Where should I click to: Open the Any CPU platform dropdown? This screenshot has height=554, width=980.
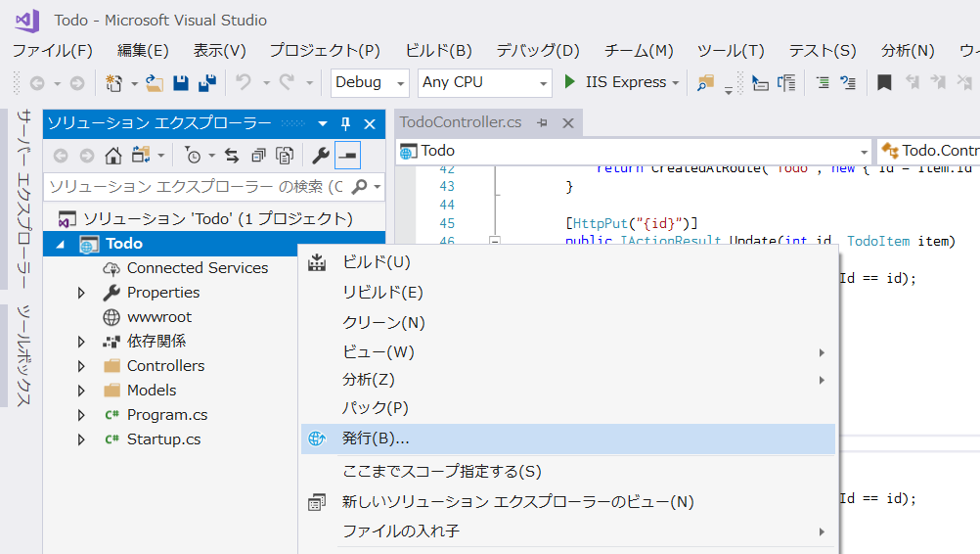tap(484, 83)
